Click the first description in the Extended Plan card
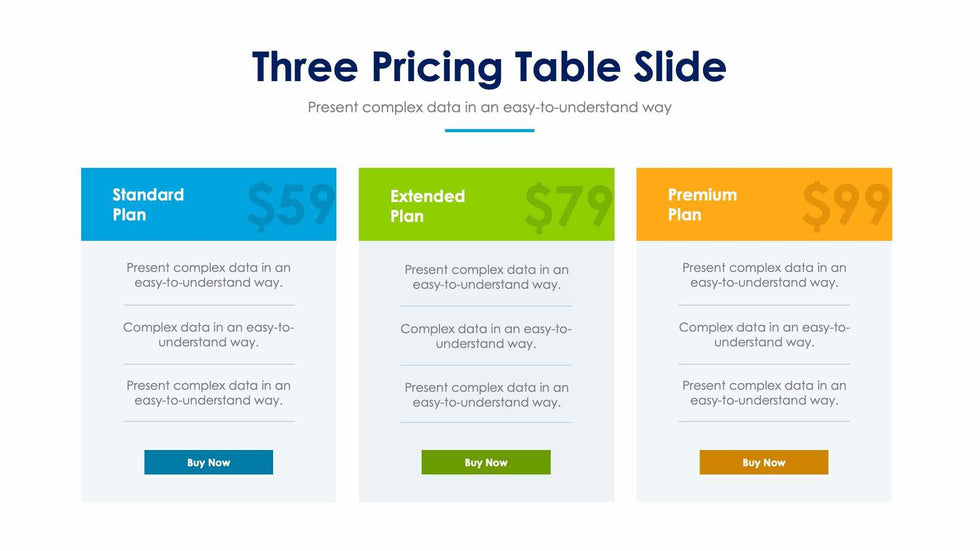The width and height of the screenshot is (980, 551). point(486,277)
